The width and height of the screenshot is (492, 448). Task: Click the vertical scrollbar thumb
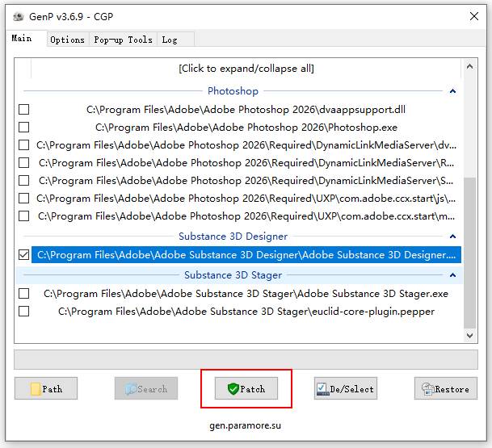pyautogui.click(x=469, y=253)
